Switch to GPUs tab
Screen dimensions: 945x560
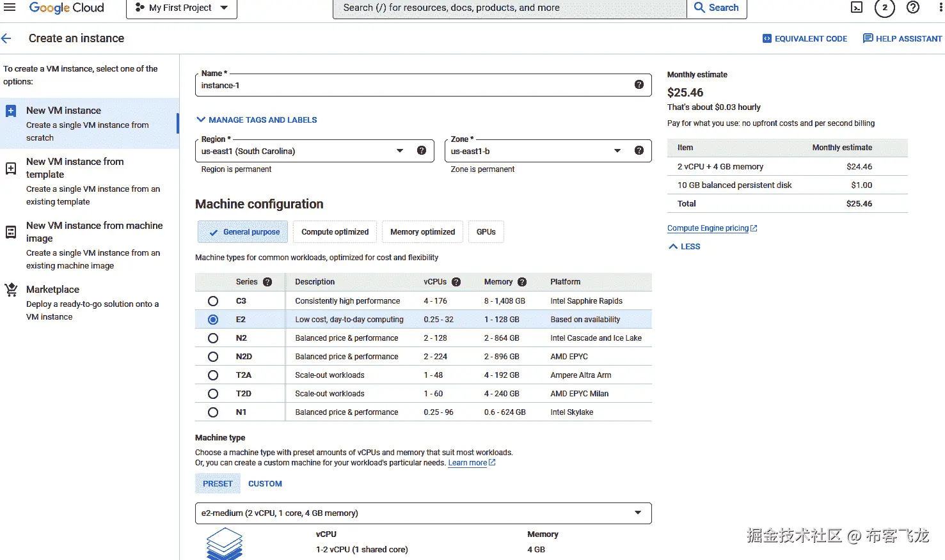point(486,232)
